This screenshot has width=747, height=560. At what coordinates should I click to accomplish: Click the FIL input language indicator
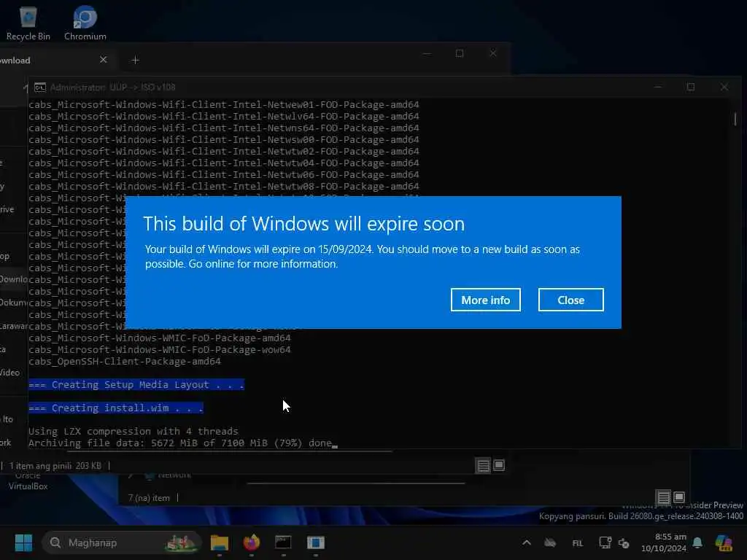578,542
